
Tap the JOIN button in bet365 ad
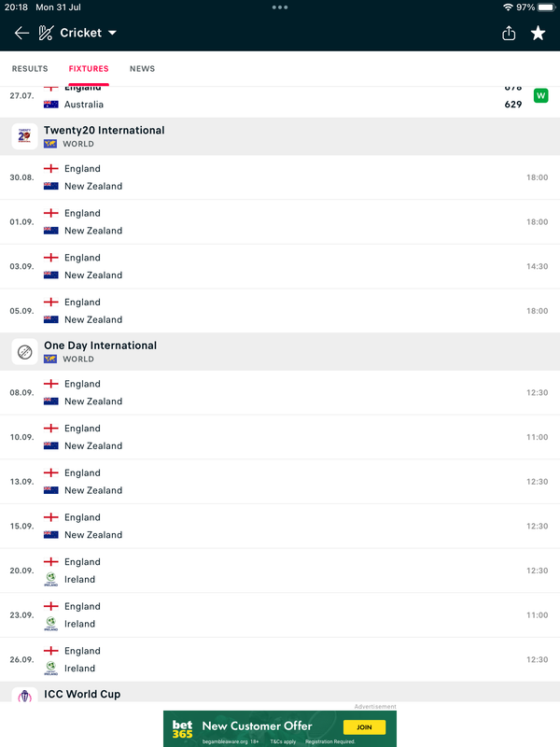coord(364,727)
